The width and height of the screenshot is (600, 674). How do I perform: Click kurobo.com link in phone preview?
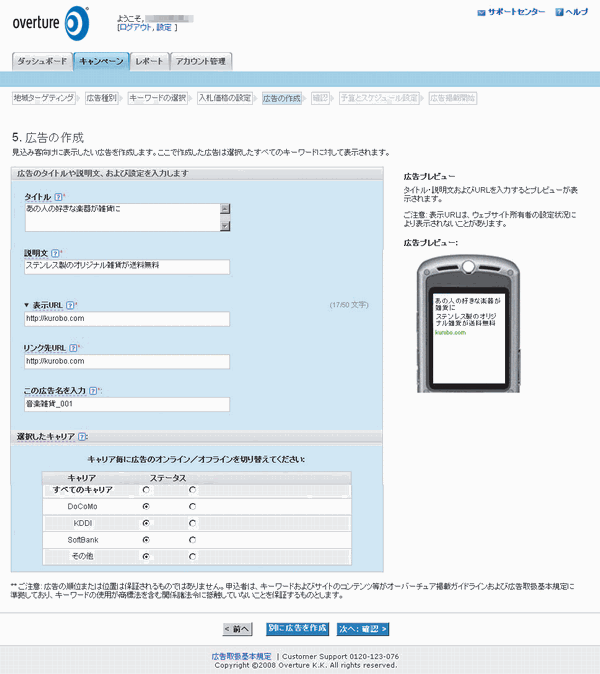point(450,333)
